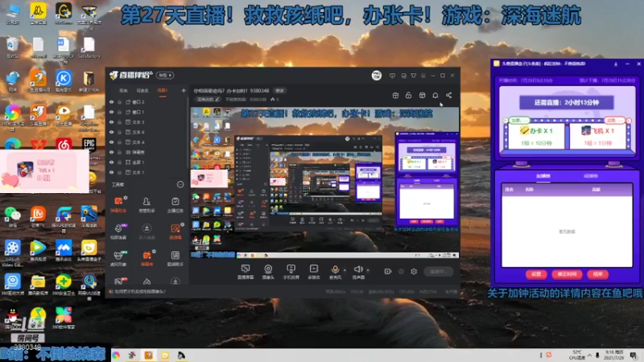
Task: Open the main menu icon in title bar
Action: click(423, 76)
